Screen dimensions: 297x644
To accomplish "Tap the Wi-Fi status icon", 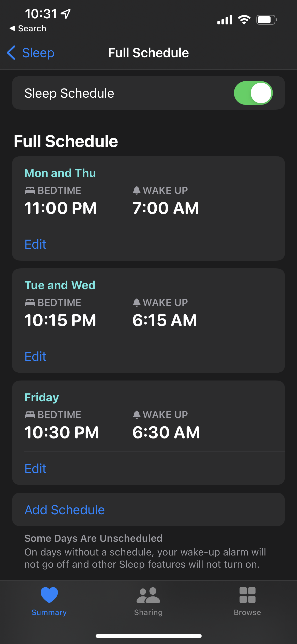I will tap(244, 20).
